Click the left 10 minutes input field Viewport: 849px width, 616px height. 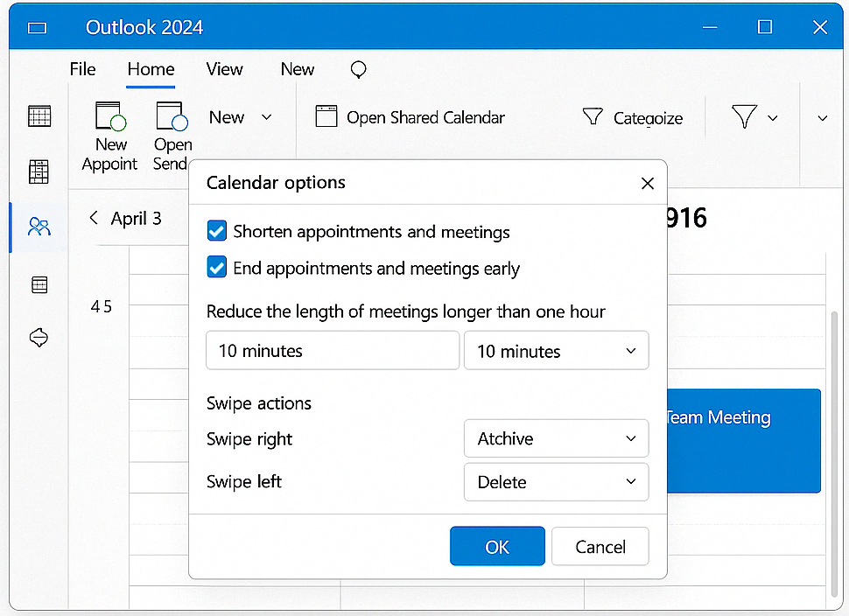333,351
